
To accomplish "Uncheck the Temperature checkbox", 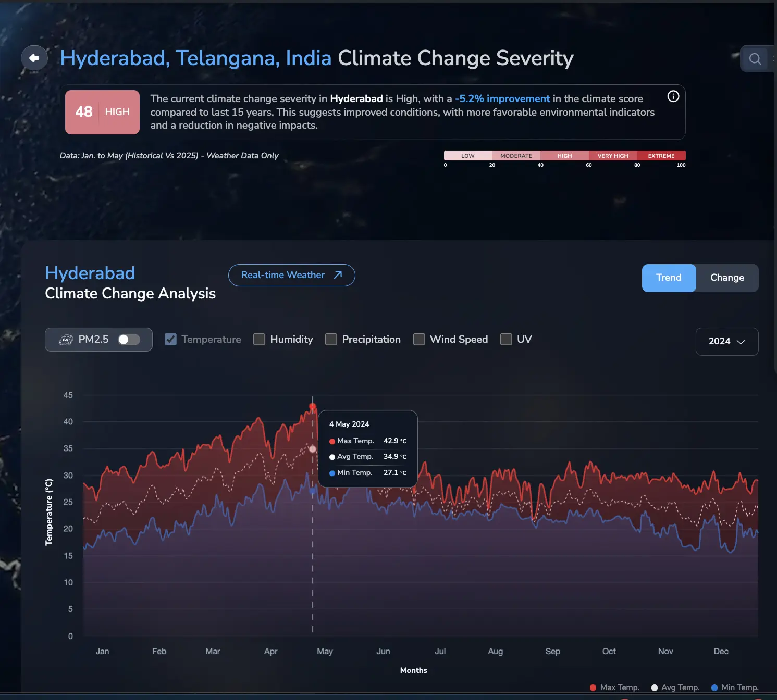I will coord(170,340).
